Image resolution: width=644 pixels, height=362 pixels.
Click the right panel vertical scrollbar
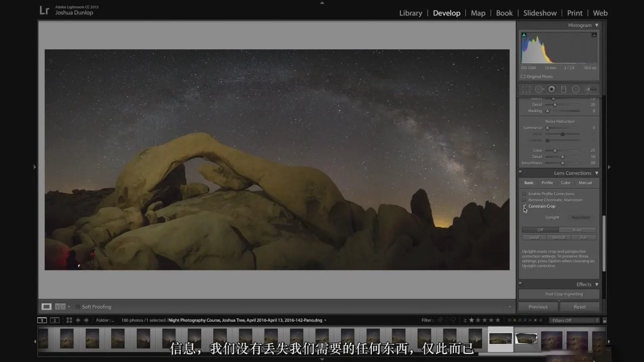(604, 244)
